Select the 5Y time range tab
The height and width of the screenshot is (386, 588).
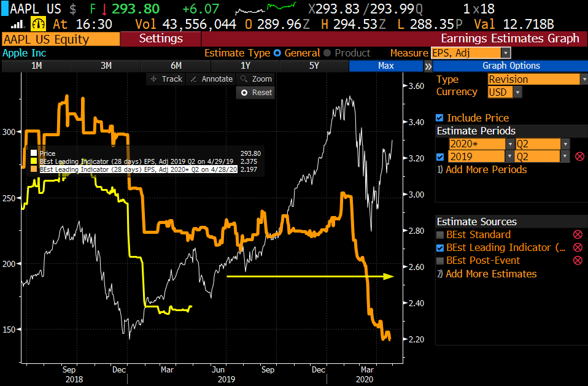(314, 66)
